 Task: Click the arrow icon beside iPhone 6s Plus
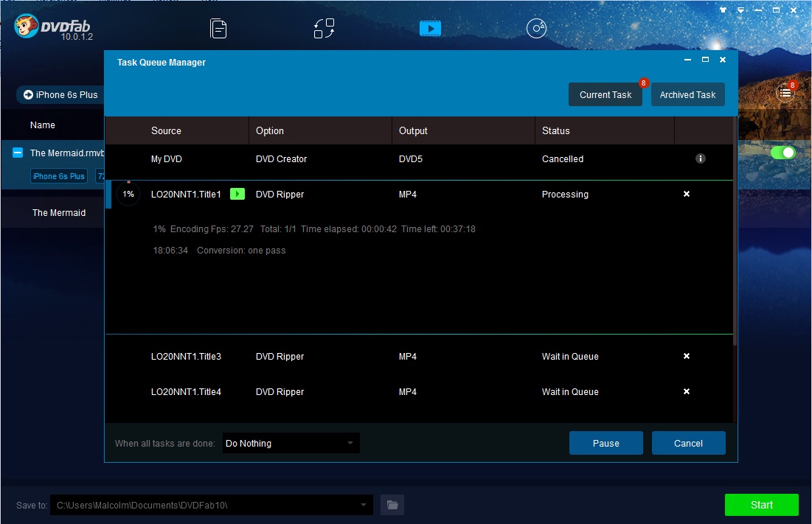pyautogui.click(x=28, y=94)
